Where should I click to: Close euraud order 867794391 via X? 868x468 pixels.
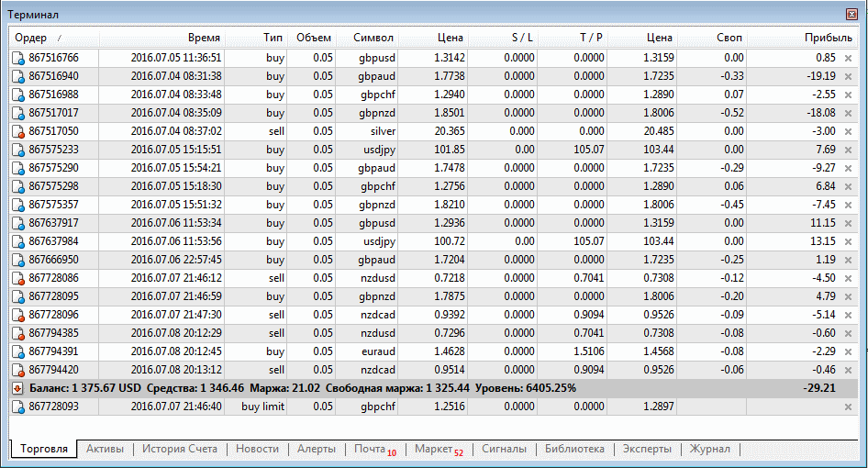pos(848,352)
